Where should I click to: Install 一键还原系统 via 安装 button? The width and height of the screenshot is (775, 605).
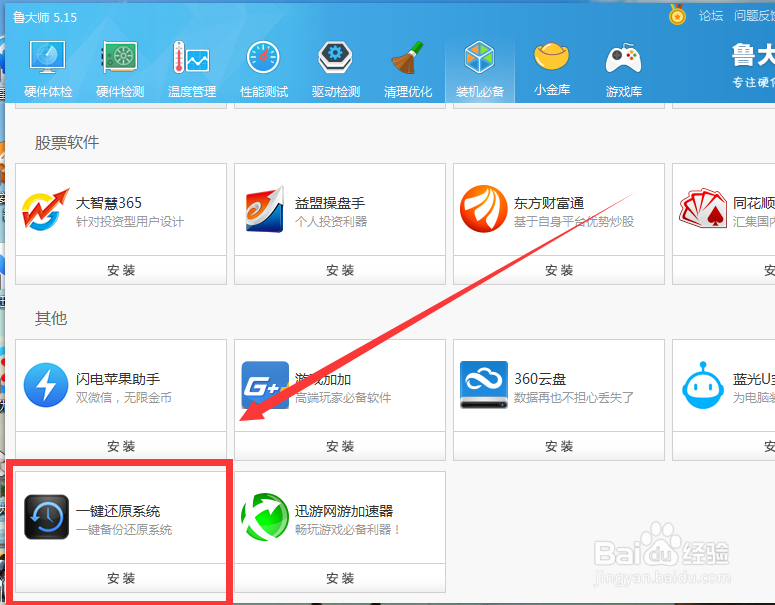[x=121, y=578]
